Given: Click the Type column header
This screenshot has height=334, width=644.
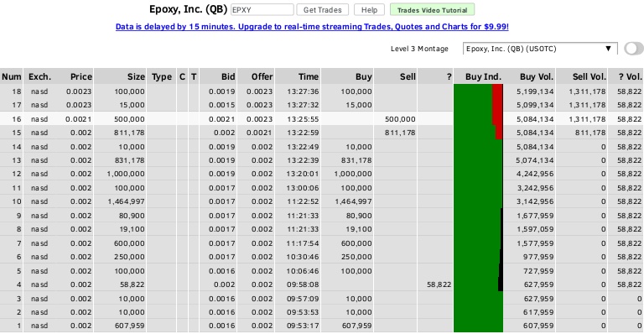Looking at the screenshot, I should pyautogui.click(x=161, y=77).
